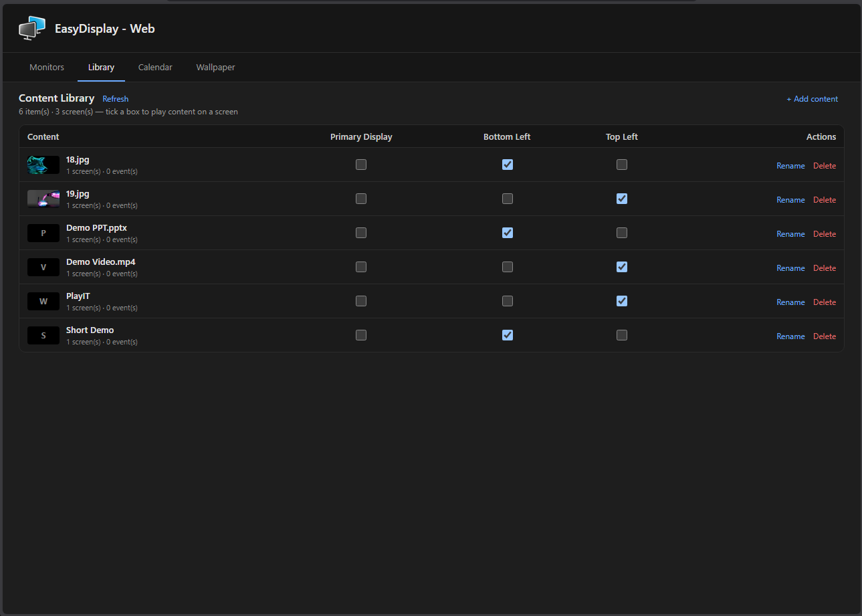Uncheck Top Left for PlayIT
The height and width of the screenshot is (616, 862).
622,301
